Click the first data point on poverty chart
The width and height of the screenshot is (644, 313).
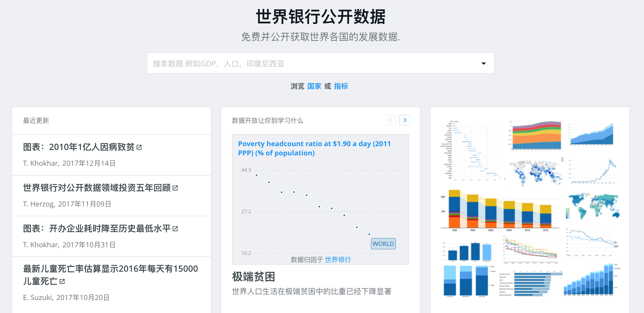click(257, 175)
